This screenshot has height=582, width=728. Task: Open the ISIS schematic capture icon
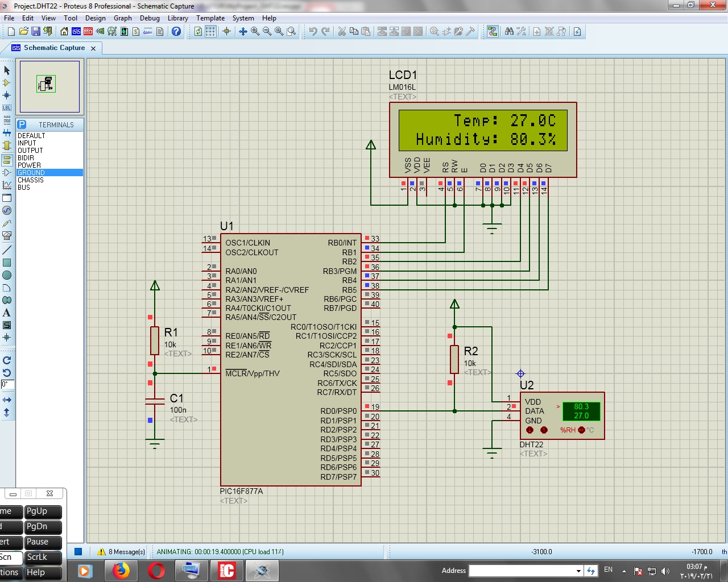point(76,31)
